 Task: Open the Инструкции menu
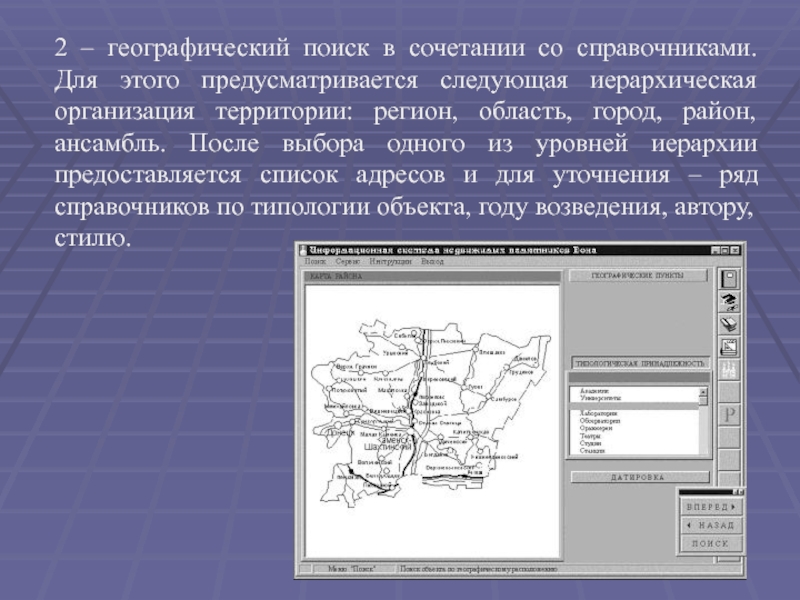pyautogui.click(x=389, y=261)
